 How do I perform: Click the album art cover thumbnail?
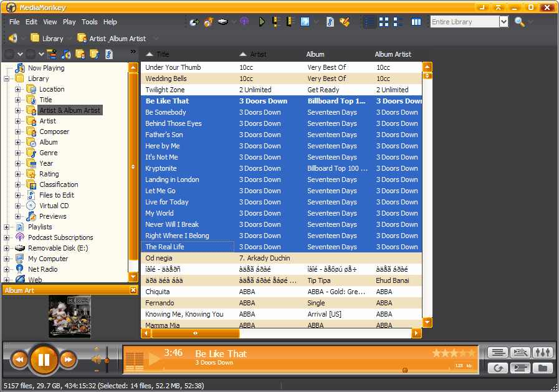70,317
